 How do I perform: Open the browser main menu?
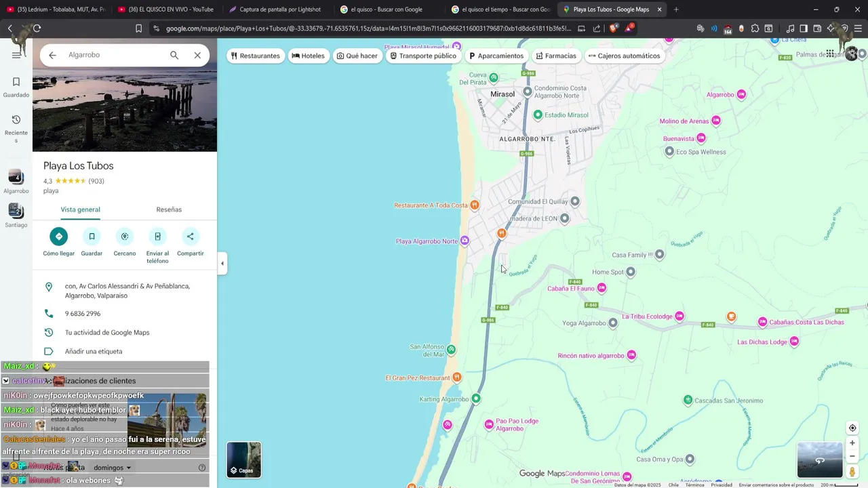pyautogui.click(x=859, y=28)
